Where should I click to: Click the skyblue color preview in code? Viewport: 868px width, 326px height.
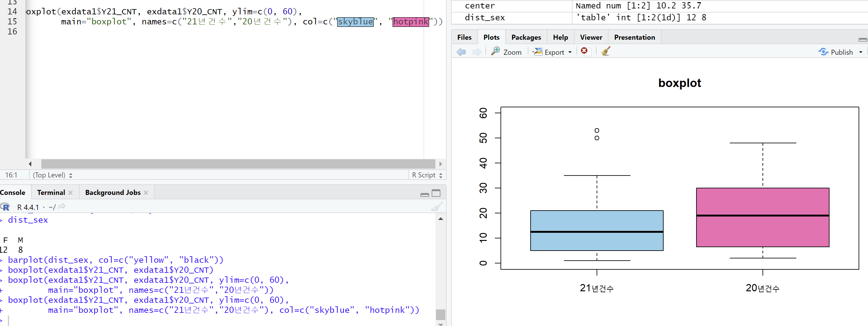[x=356, y=22]
